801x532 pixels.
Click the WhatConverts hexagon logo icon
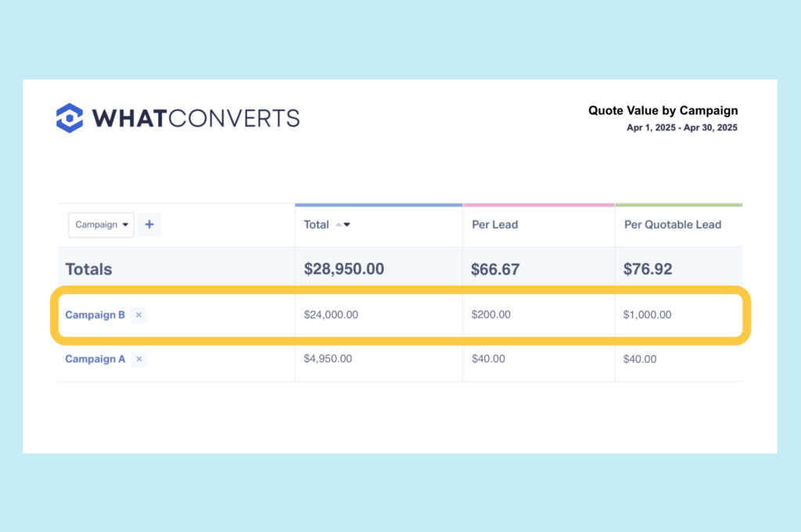(x=70, y=118)
